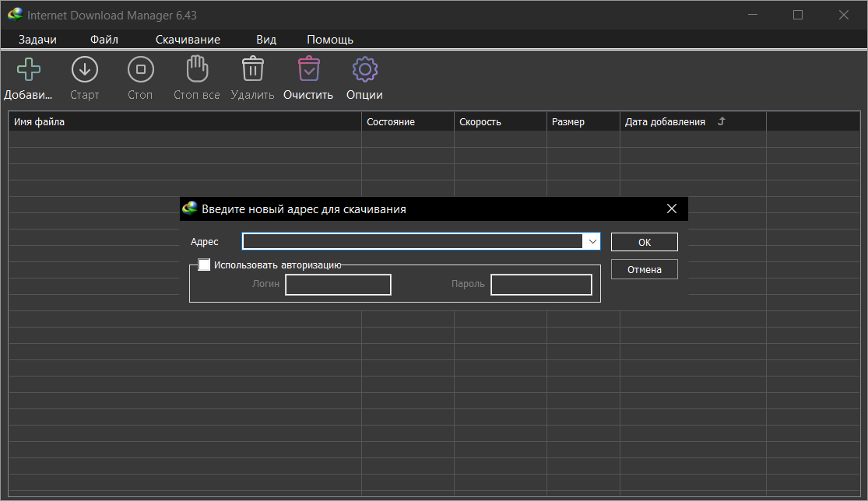Open Опции gear icon
The width and height of the screenshot is (868, 501).
point(365,70)
